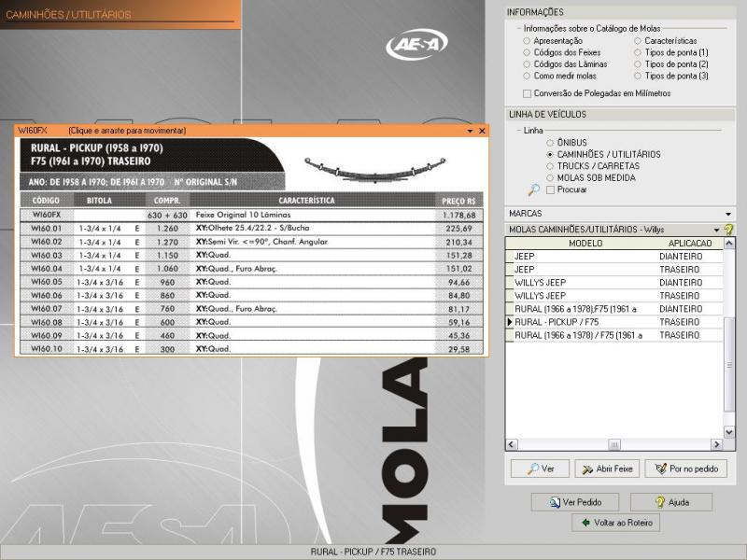Viewport: 747px width, 560px height.
Task: Click the Ver button
Action: pyautogui.click(x=540, y=469)
